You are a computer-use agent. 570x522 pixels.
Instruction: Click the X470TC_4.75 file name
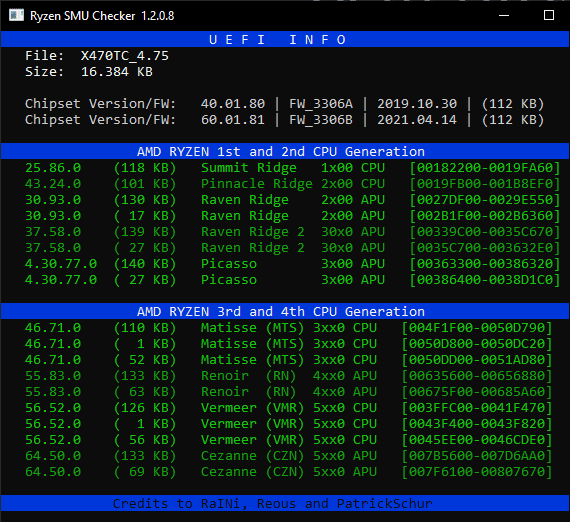(x=125, y=56)
